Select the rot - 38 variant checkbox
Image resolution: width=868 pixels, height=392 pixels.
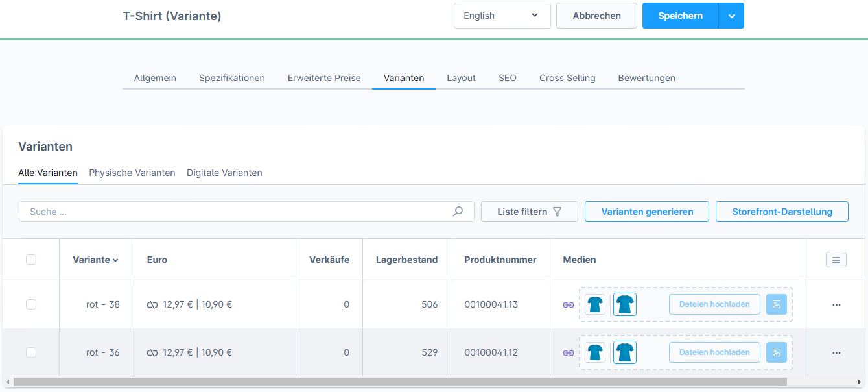point(31,304)
